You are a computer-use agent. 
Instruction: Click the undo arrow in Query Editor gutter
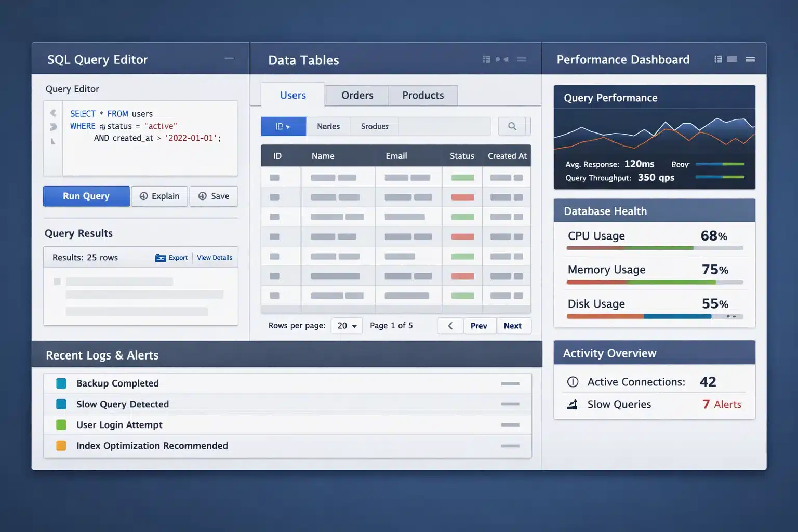pos(52,113)
